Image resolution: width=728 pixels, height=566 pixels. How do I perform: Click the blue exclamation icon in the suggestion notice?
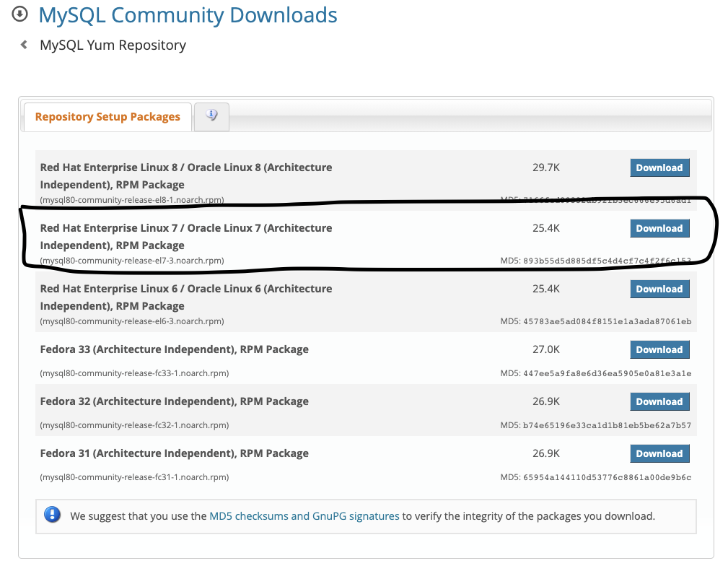[52, 515]
